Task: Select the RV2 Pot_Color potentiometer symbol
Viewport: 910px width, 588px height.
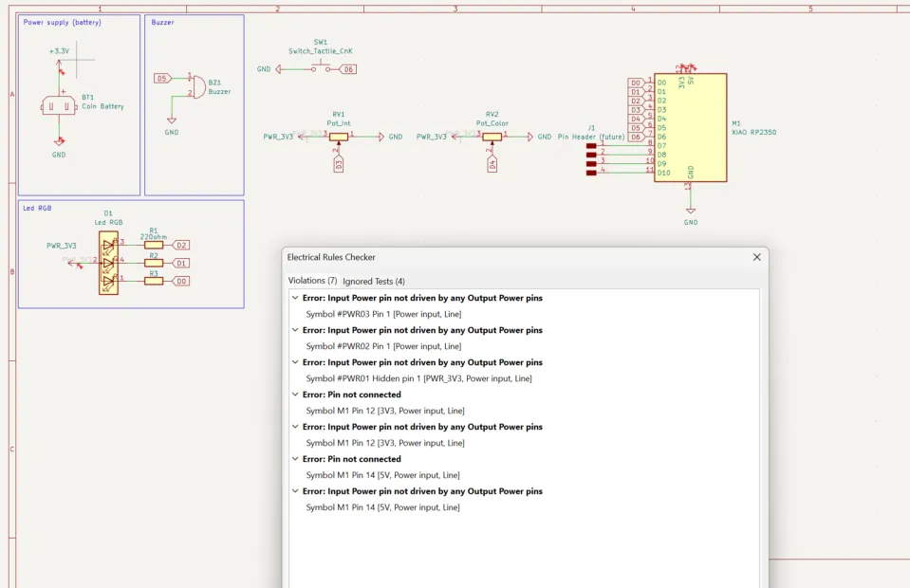Action: pos(492,137)
